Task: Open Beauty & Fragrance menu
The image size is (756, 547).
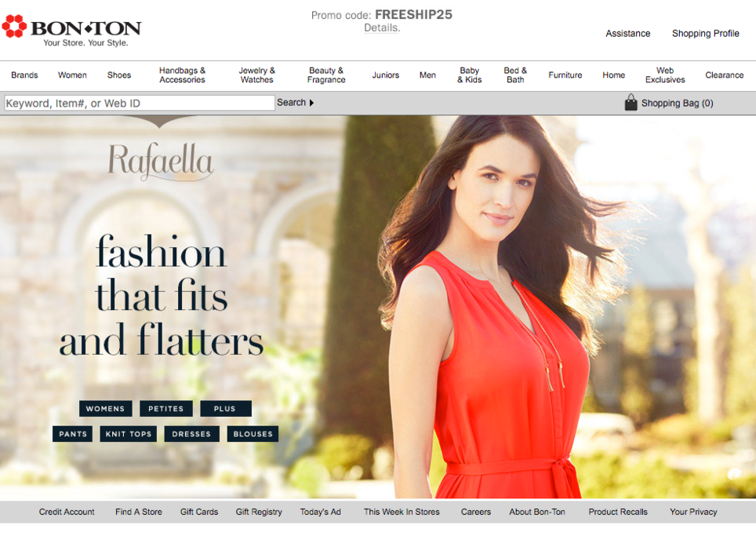Action: [326, 75]
